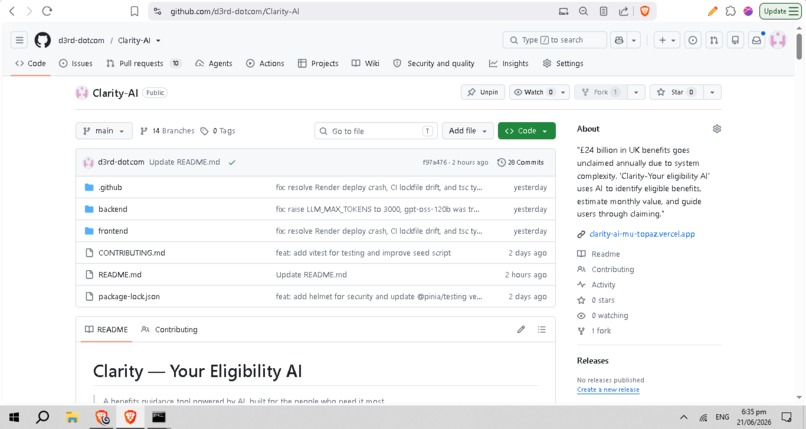Unpin the repository from profile

coord(483,92)
